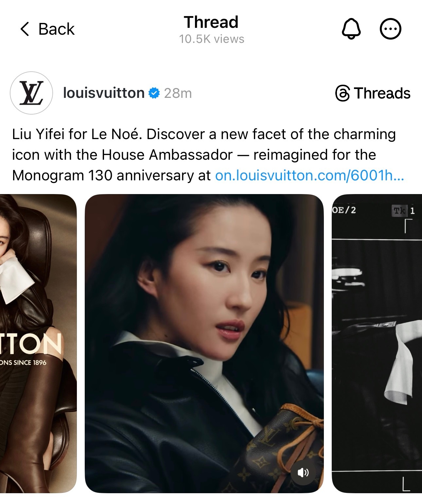The image size is (422, 504).
Task: Open left image with brown boots
Action: 38,343
